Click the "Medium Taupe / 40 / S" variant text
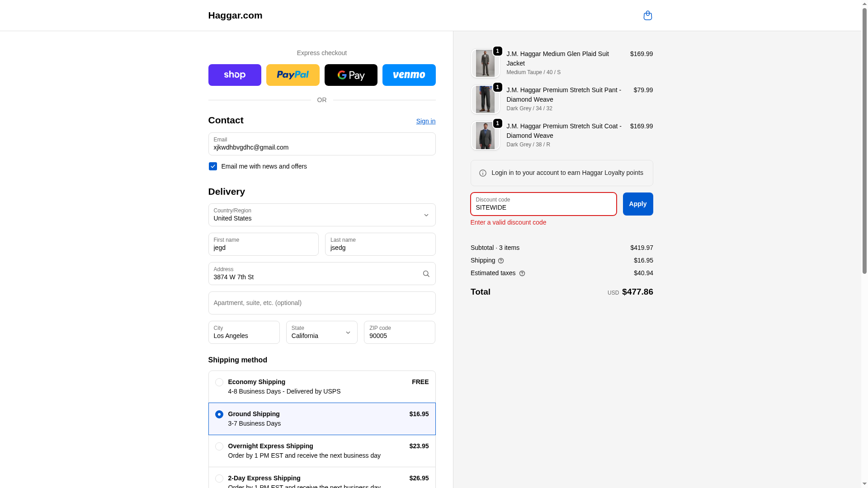Image resolution: width=868 pixels, height=488 pixels. coord(533,72)
